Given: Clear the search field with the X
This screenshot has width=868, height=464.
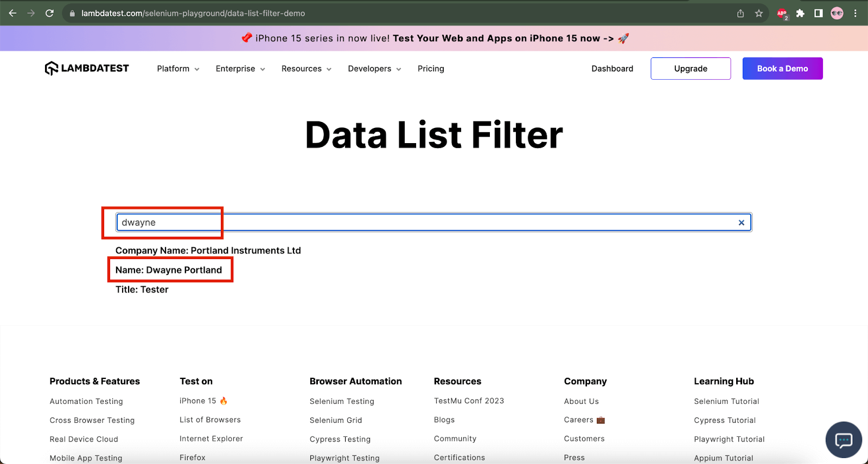Looking at the screenshot, I should coord(741,223).
